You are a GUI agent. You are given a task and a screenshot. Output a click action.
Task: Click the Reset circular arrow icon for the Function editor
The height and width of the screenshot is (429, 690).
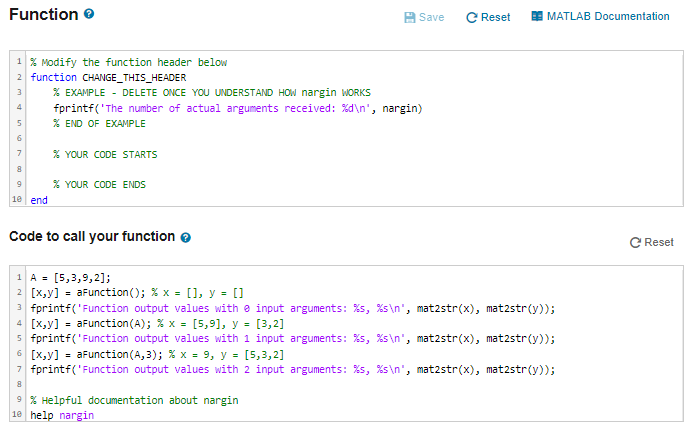point(472,18)
